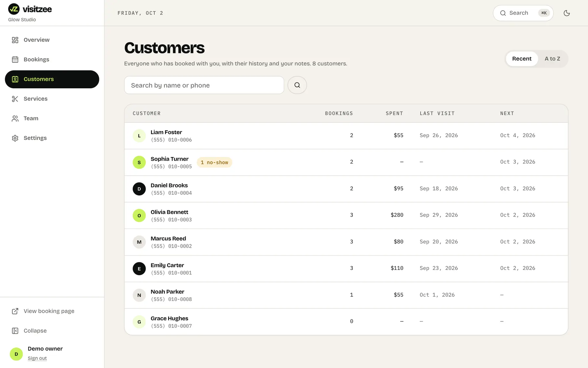Click the BOOKINGS column header
Viewport: 588px width, 368px height.
(339, 114)
